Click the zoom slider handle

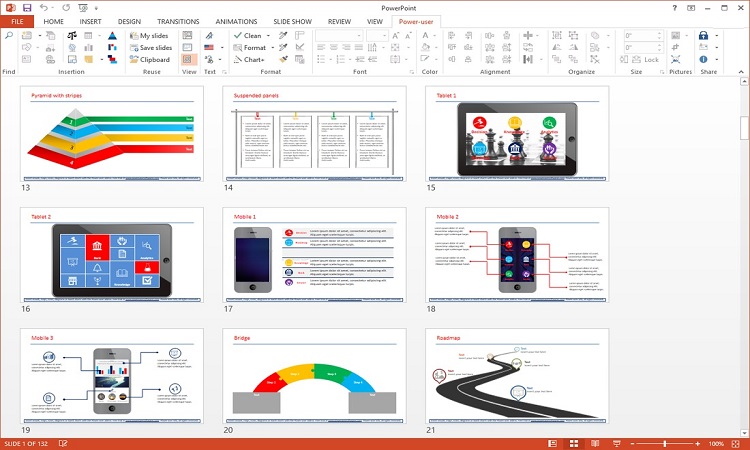[665, 443]
